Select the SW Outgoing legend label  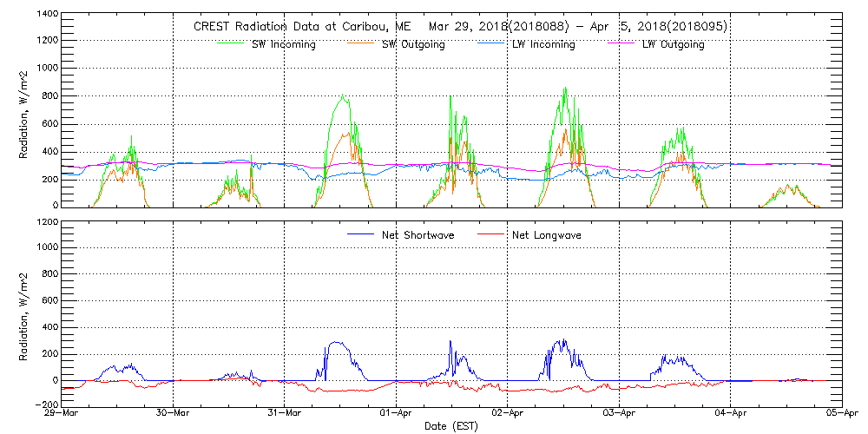pyautogui.click(x=413, y=44)
